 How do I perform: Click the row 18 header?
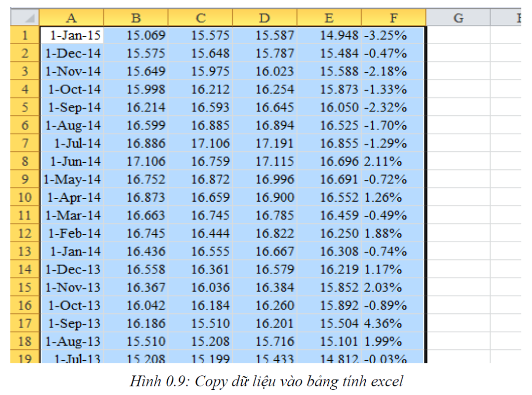[x=25, y=341]
